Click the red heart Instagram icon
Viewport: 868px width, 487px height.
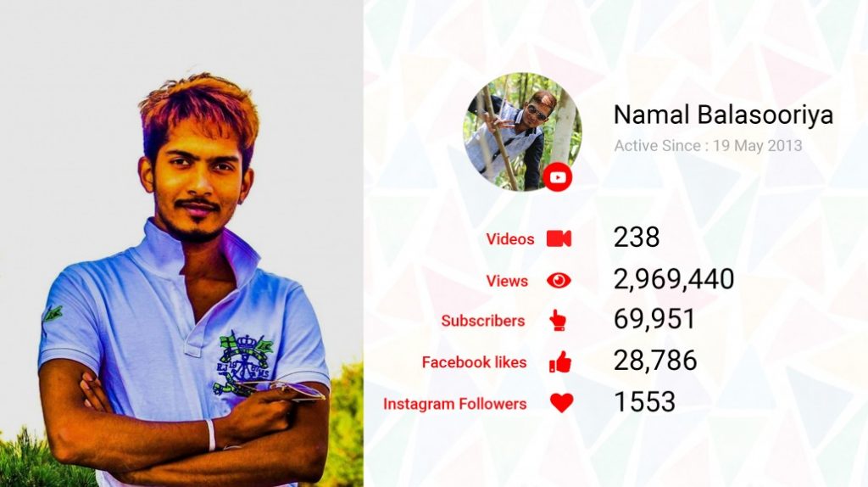point(561,403)
